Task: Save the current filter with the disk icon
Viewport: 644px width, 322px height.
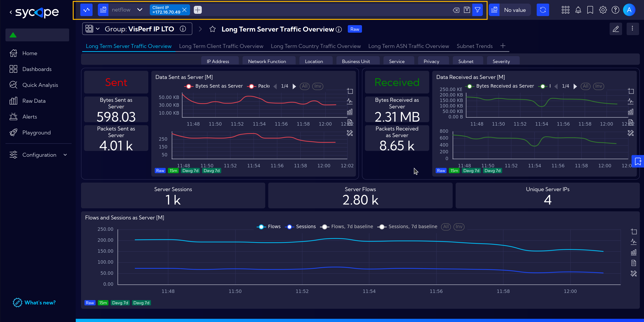Action: coord(467,10)
